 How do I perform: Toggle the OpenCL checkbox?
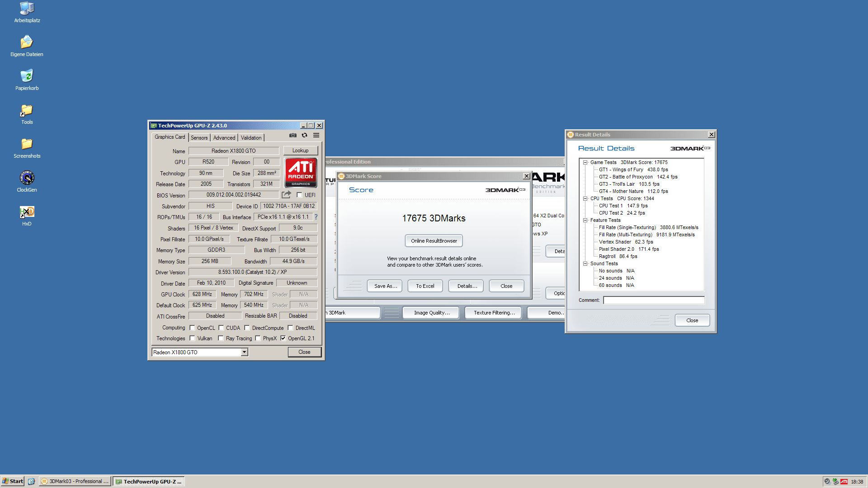(x=192, y=328)
